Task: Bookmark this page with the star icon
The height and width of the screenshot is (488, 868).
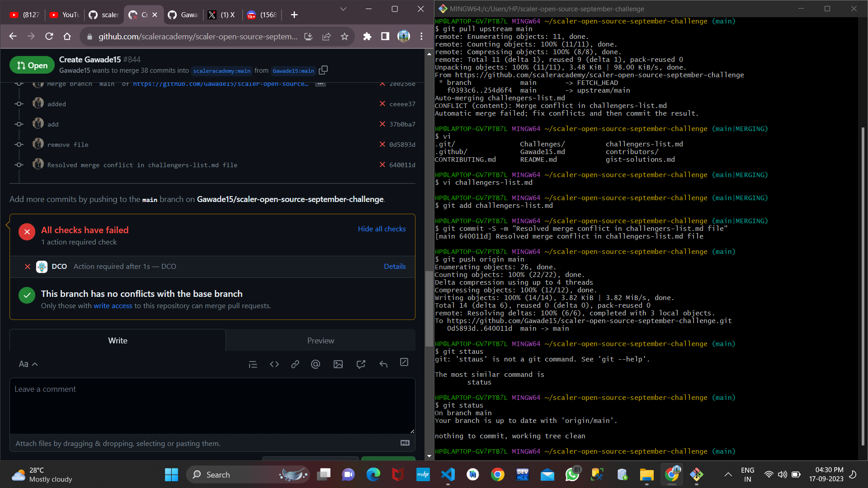Action: point(344,36)
